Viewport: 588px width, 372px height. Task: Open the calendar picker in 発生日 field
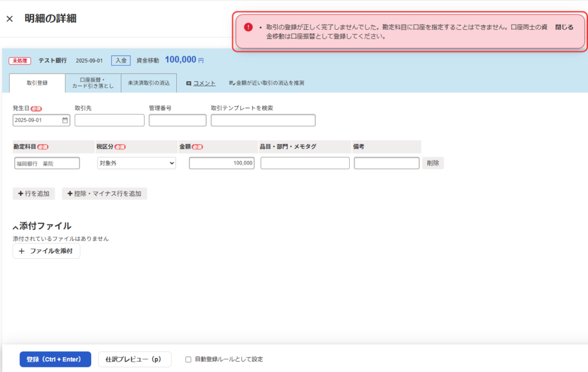(x=65, y=120)
